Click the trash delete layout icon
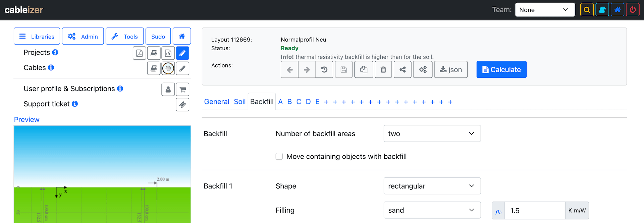The image size is (644, 223). point(383,70)
